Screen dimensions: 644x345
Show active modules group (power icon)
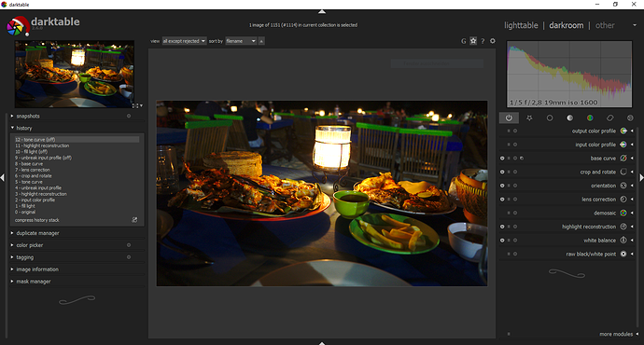[509, 117]
